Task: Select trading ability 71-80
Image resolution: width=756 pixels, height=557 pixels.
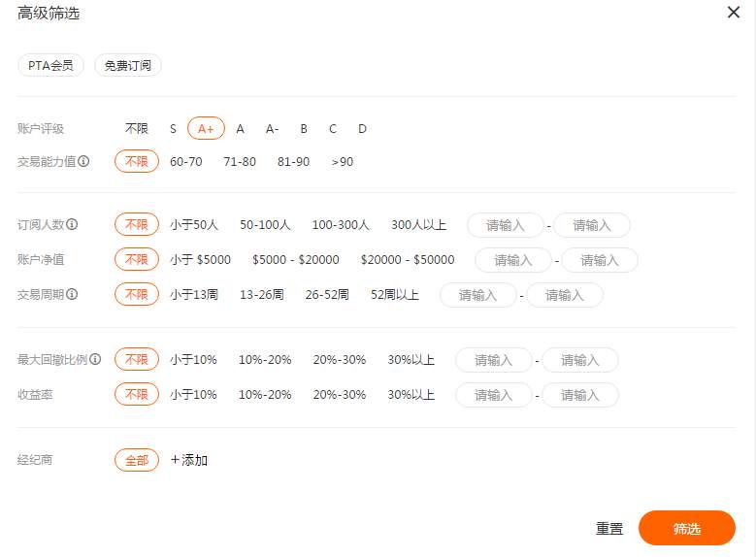Action: [240, 161]
